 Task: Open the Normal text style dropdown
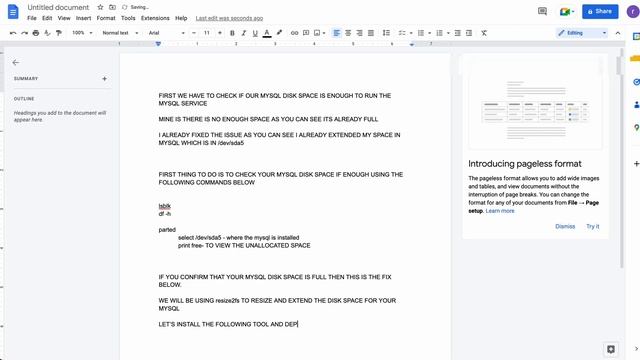(120, 33)
